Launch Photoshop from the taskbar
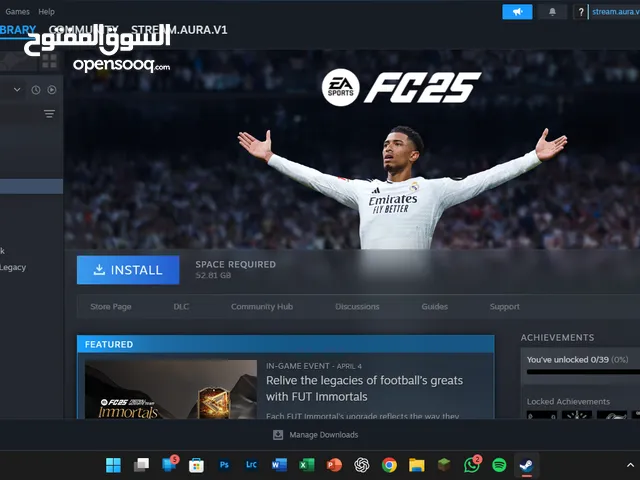 (224, 465)
